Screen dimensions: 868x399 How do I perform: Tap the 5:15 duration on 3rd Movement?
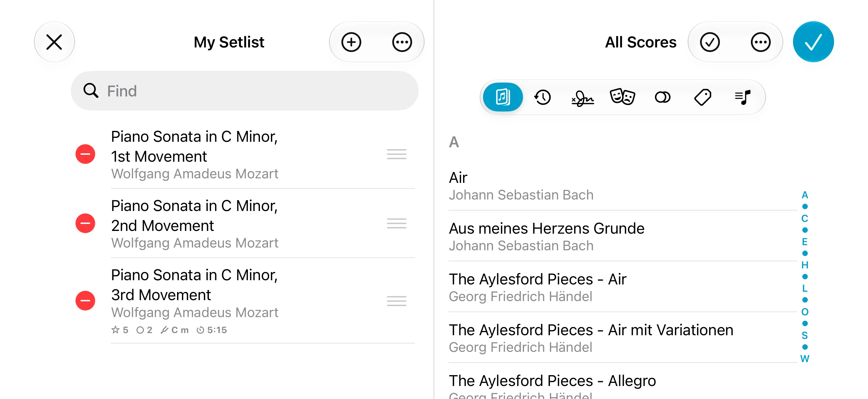pos(212,330)
